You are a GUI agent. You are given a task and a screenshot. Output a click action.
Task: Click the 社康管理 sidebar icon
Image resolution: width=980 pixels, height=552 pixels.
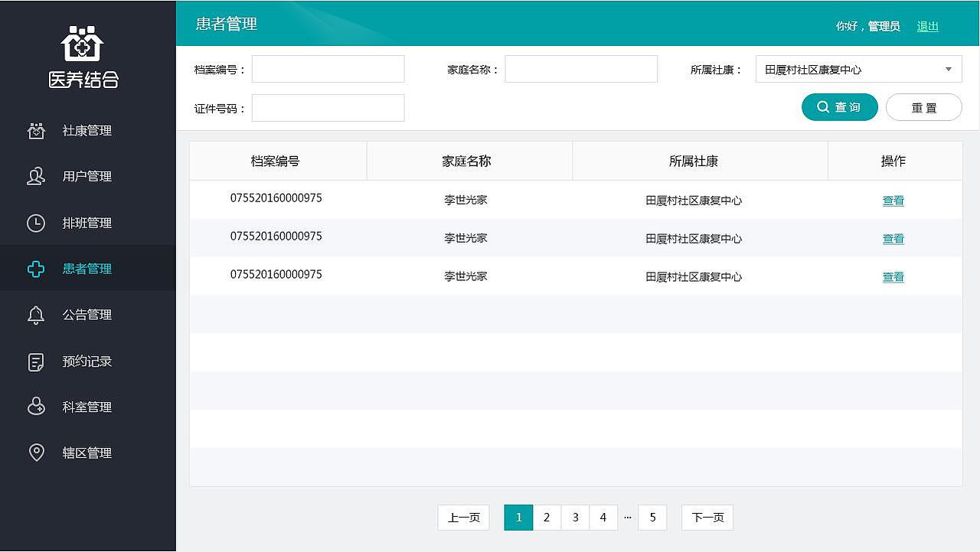point(36,131)
